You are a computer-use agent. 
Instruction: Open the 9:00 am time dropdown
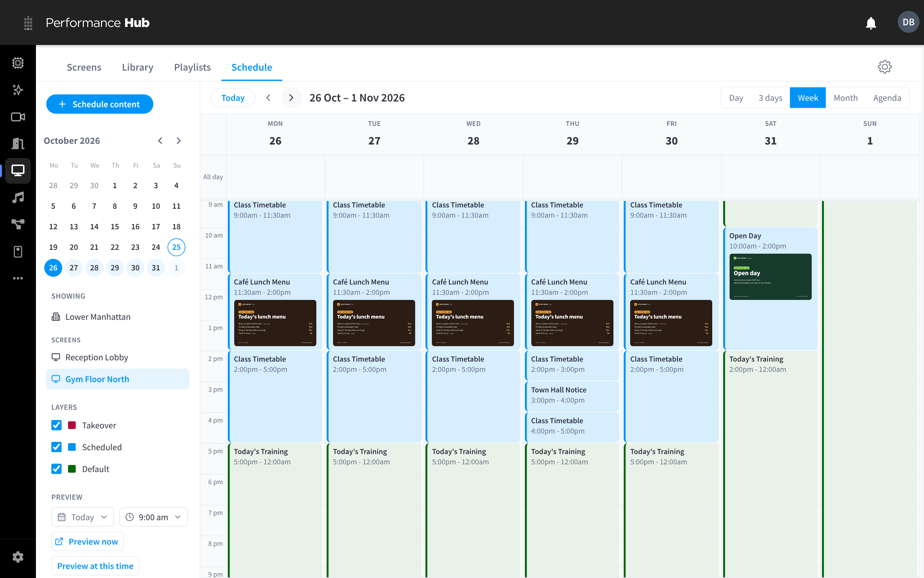coord(153,517)
